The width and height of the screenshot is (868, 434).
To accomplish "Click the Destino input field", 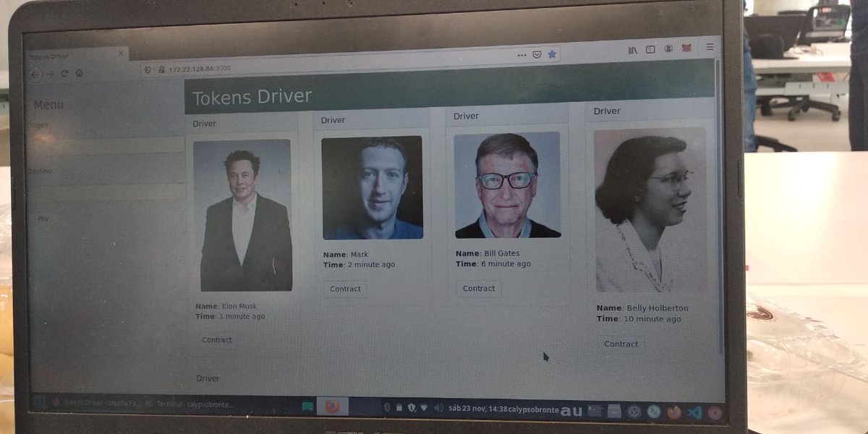I will click(106, 192).
